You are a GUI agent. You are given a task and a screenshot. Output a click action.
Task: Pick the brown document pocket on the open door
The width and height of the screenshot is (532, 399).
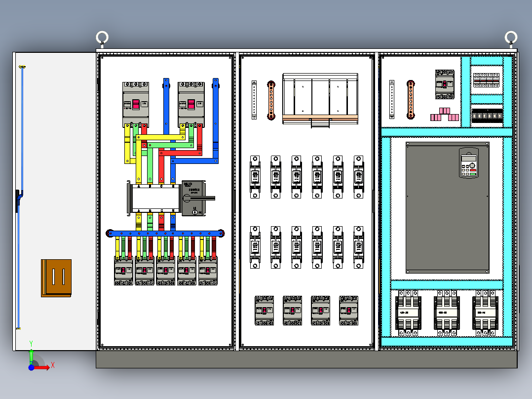pyautogui.click(x=56, y=278)
